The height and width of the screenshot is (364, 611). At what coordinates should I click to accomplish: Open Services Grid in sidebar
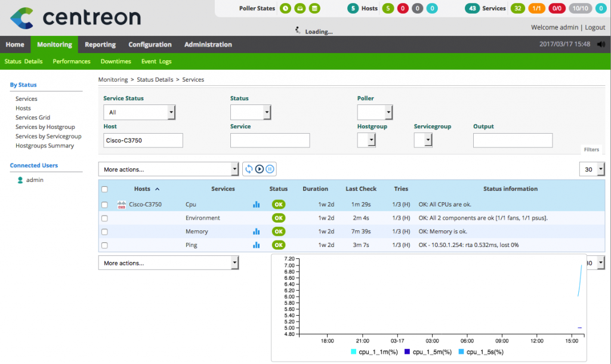[x=33, y=118]
